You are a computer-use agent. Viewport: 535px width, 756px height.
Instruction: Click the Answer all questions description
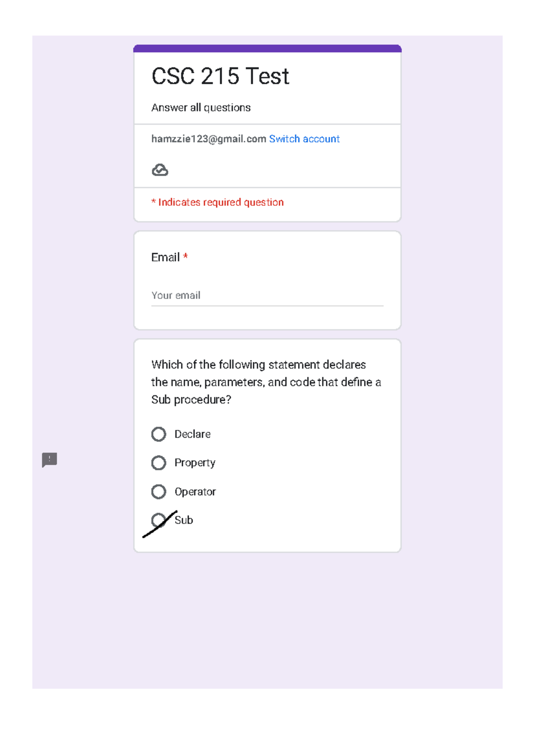click(201, 108)
